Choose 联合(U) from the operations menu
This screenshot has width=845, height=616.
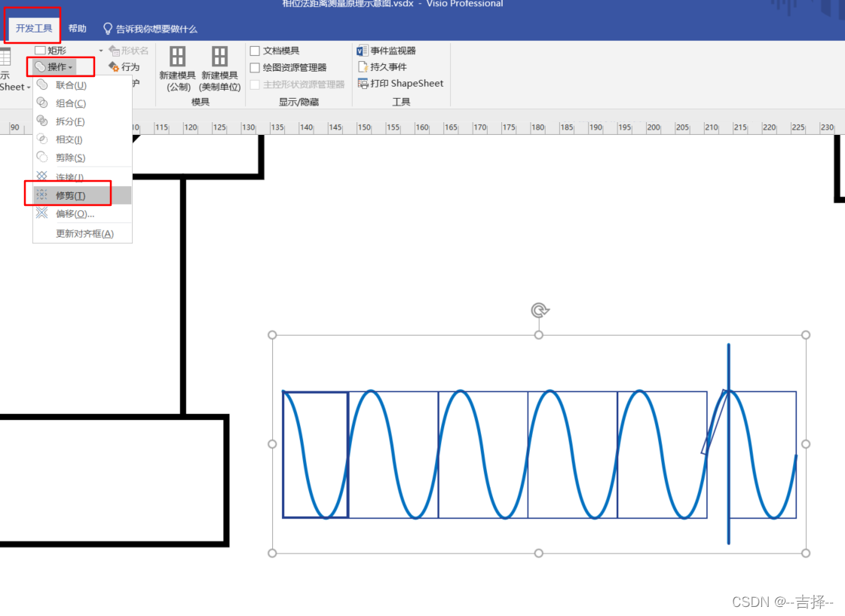(x=82, y=85)
